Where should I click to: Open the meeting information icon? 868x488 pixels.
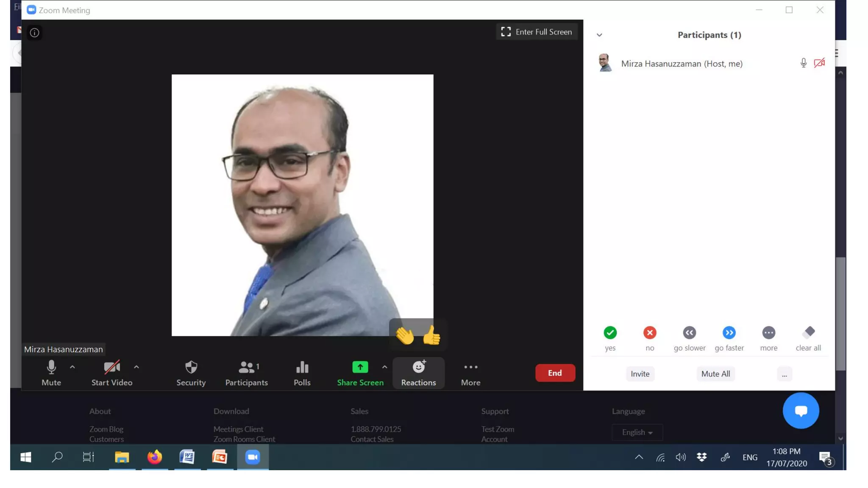pos(34,33)
